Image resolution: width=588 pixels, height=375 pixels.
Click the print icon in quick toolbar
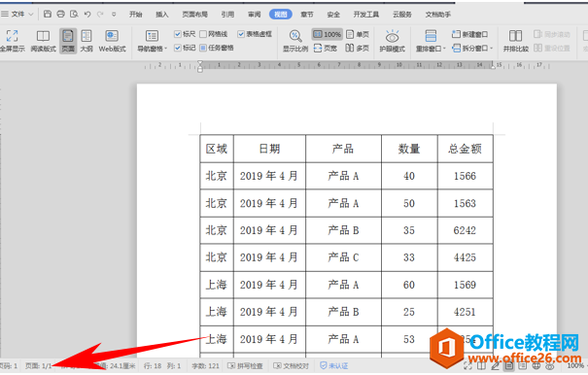click(60, 15)
